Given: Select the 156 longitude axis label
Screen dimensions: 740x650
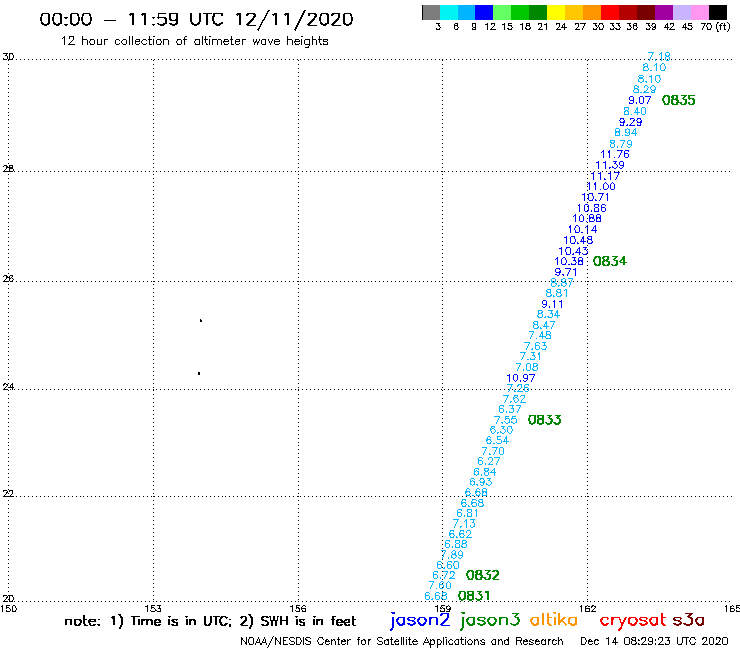Looking at the screenshot, I should click(298, 608).
